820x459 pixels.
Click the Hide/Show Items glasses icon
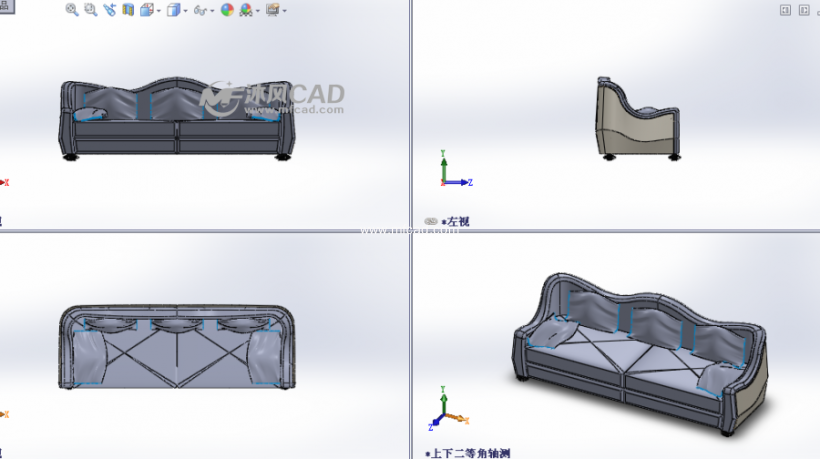pyautogui.click(x=200, y=10)
